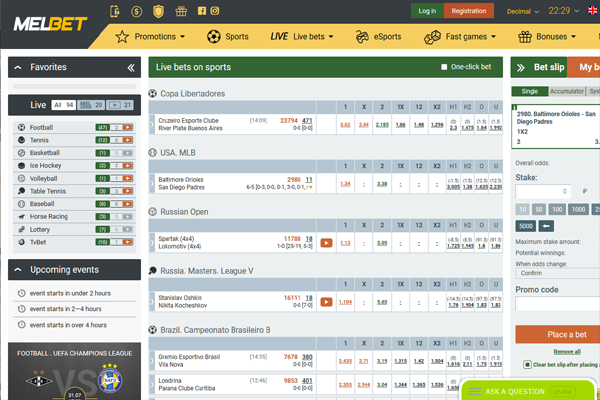Select the Single bet slip tab
The height and width of the screenshot is (400, 600).
click(530, 91)
